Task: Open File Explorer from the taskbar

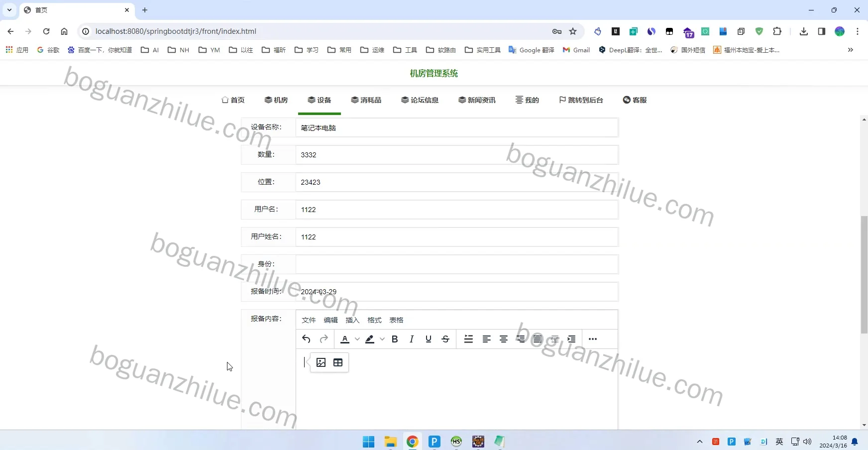Action: [x=390, y=442]
